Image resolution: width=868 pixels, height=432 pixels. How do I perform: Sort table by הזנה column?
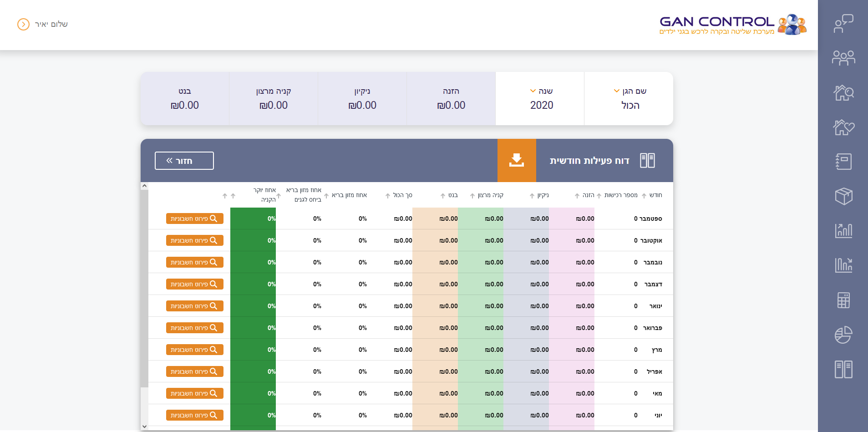pos(577,196)
